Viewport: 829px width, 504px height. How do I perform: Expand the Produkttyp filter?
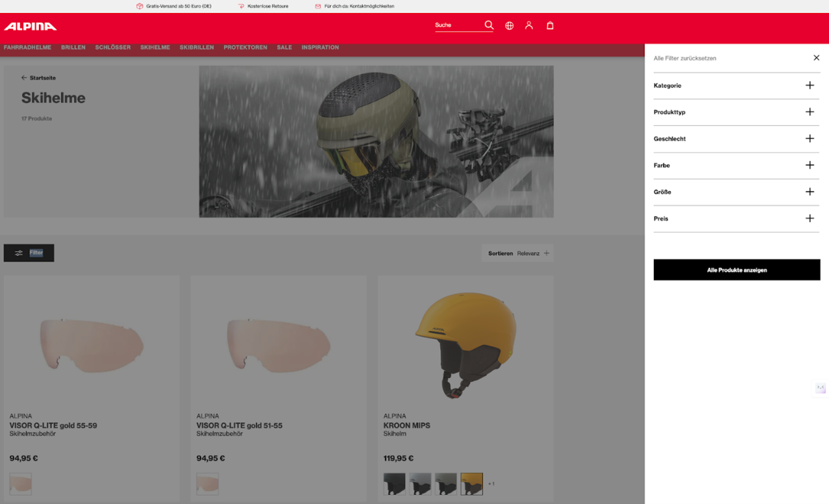pos(809,112)
